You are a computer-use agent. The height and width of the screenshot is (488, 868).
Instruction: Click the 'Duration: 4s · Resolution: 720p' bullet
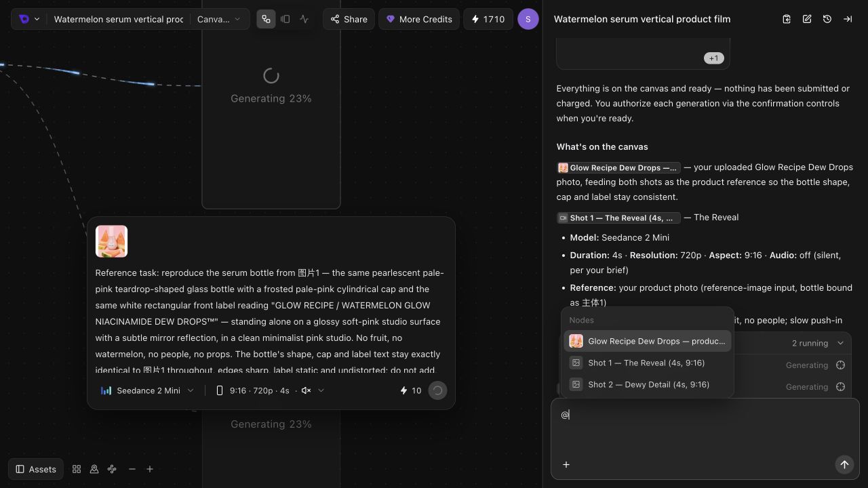click(705, 262)
